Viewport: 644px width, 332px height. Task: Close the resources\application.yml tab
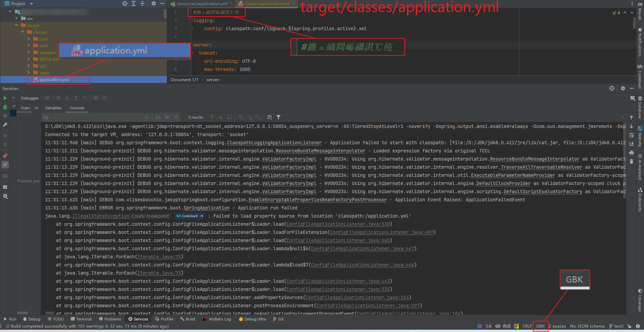click(x=231, y=3)
